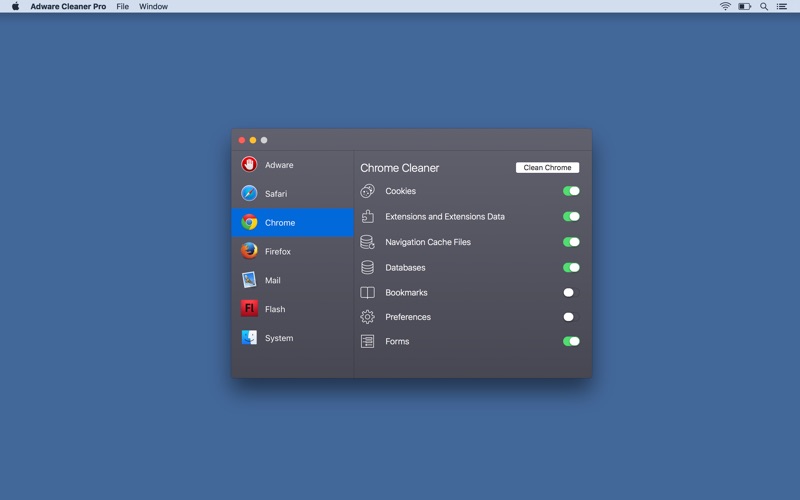Select the System sidebar label

click(x=279, y=338)
